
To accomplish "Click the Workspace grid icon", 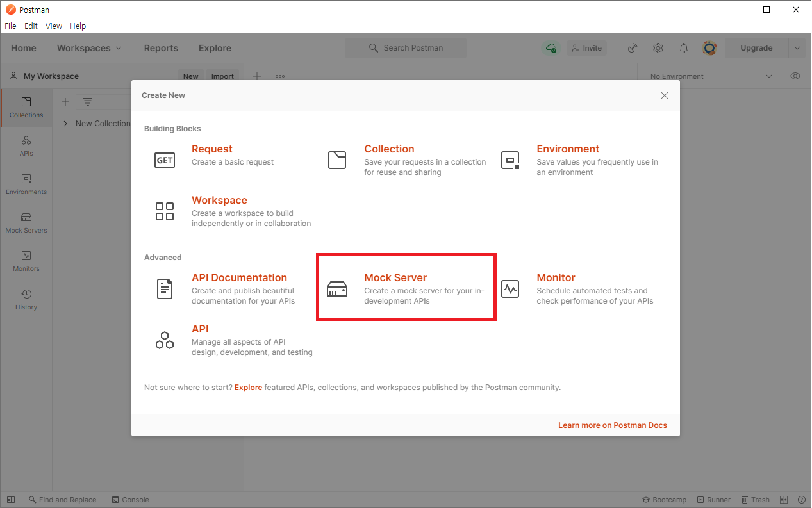I will (165, 211).
